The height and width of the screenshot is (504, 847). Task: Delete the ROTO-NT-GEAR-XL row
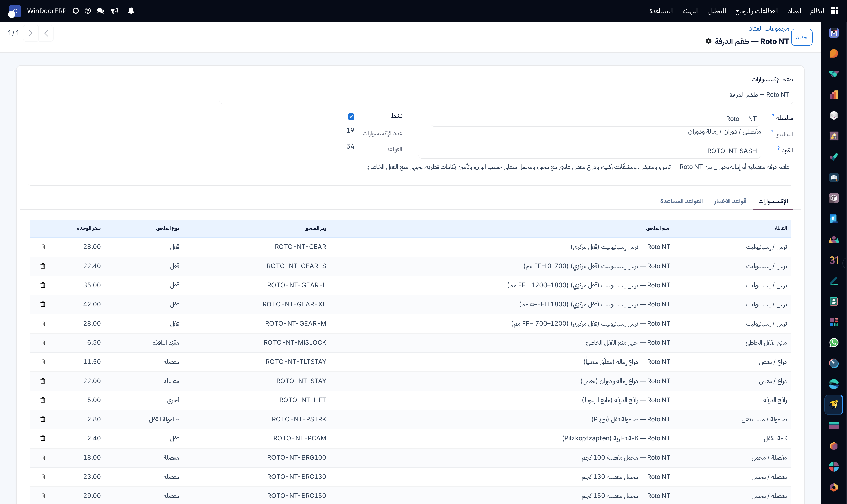43,304
